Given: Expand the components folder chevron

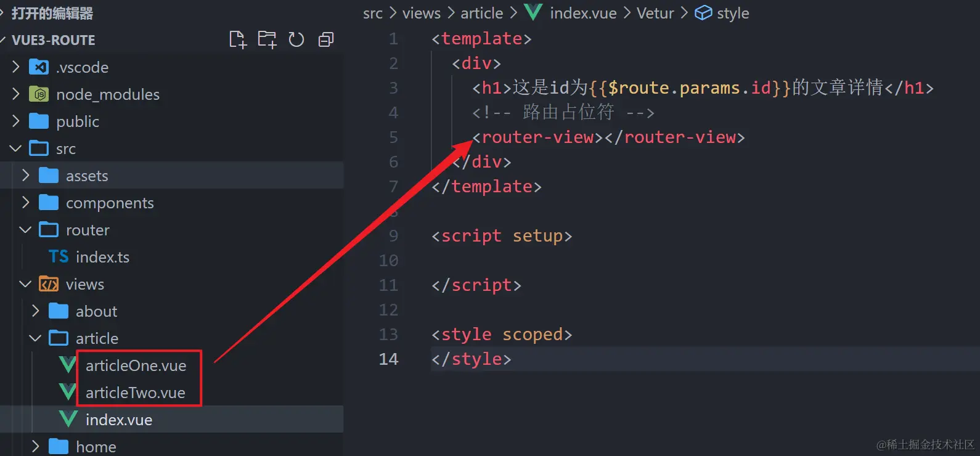Looking at the screenshot, I should click(26, 202).
